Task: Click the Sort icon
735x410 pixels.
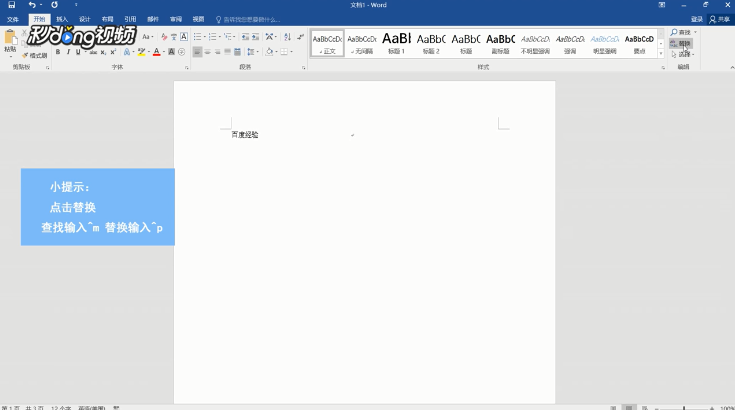Action: [287, 37]
